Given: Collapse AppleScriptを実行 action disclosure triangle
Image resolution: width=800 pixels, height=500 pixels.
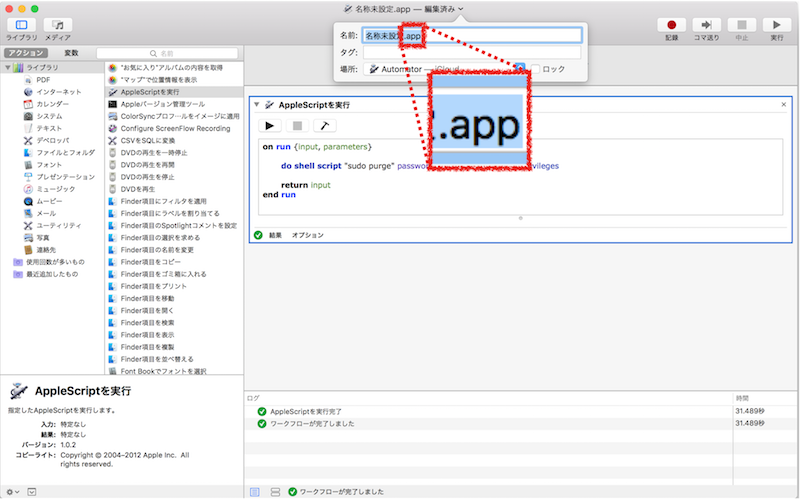Looking at the screenshot, I should tap(257, 105).
